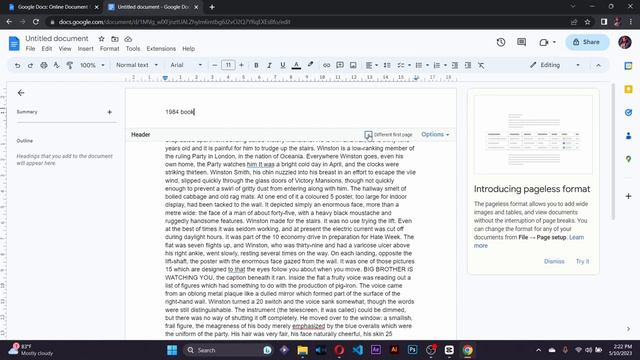Apply Bold formatting
This screenshot has width=640, height=360.
(256, 65)
